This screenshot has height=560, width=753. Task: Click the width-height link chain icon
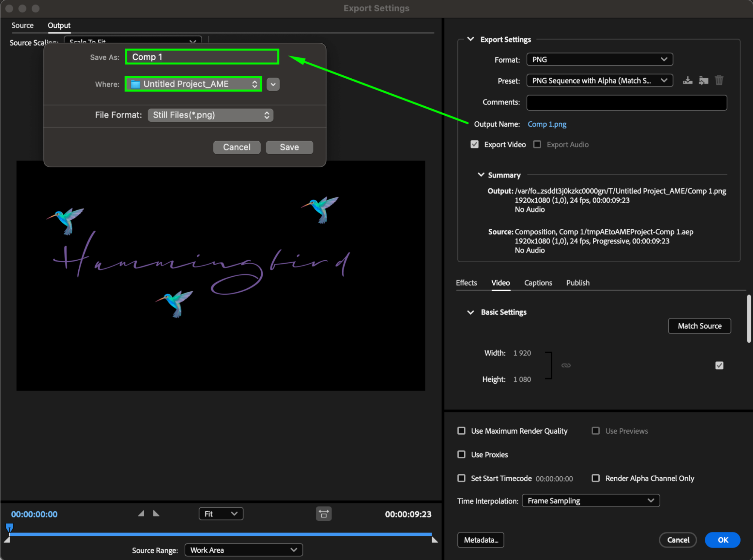(x=566, y=366)
